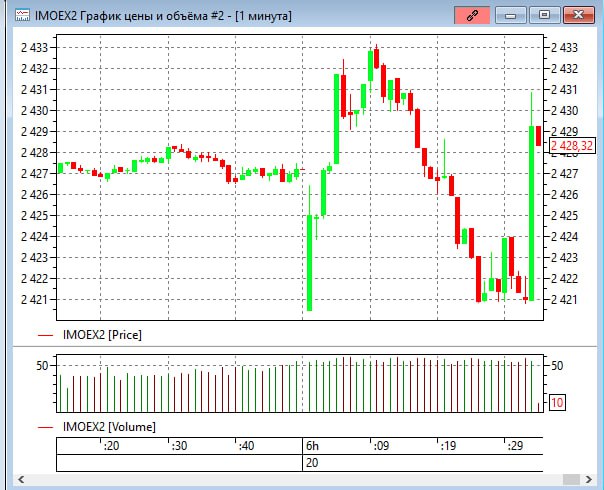The image size is (604, 490).
Task: Click the 50 label on right volume axis
Action: pyautogui.click(x=557, y=366)
